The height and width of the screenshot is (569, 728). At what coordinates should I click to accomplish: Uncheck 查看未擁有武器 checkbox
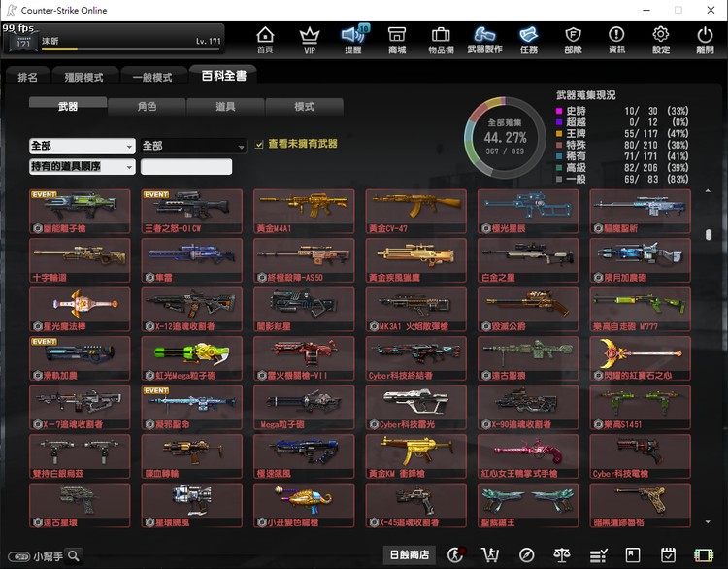click(x=259, y=145)
